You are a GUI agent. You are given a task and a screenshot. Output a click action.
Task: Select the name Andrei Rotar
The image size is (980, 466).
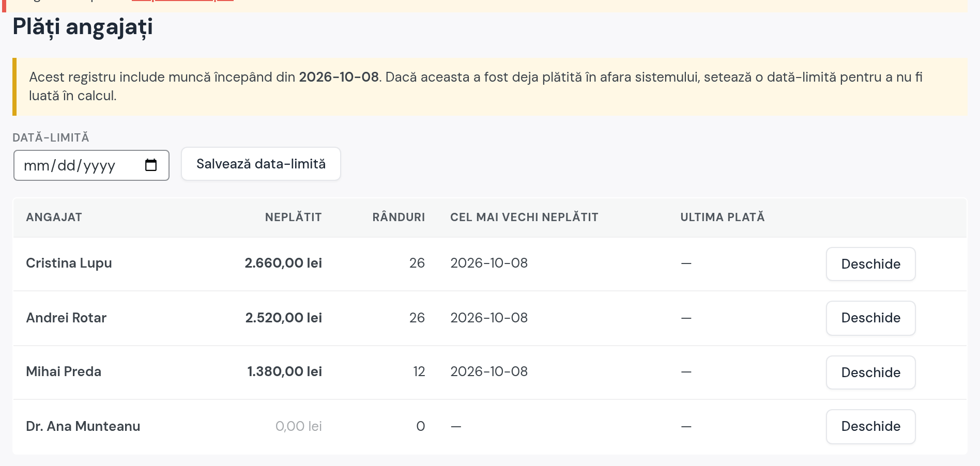[x=66, y=318]
